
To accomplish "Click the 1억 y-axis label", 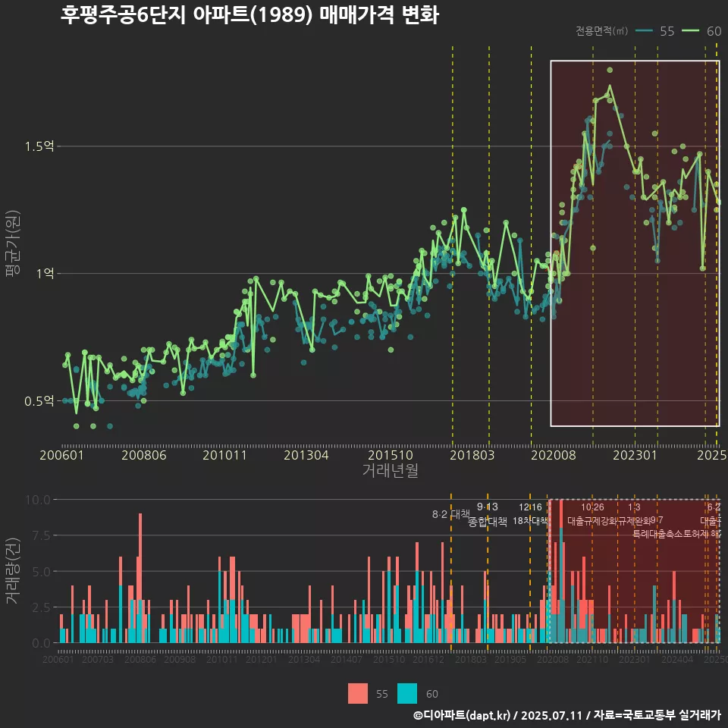I will 45,274.
